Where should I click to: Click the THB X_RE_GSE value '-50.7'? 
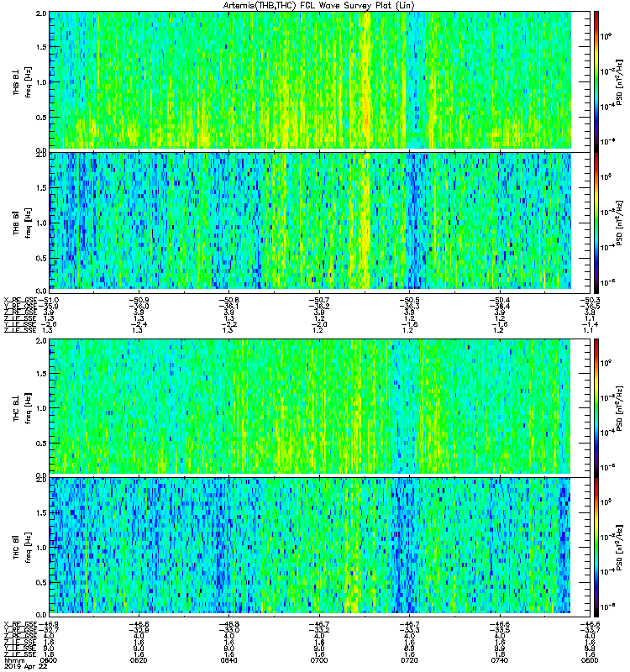pos(319,300)
